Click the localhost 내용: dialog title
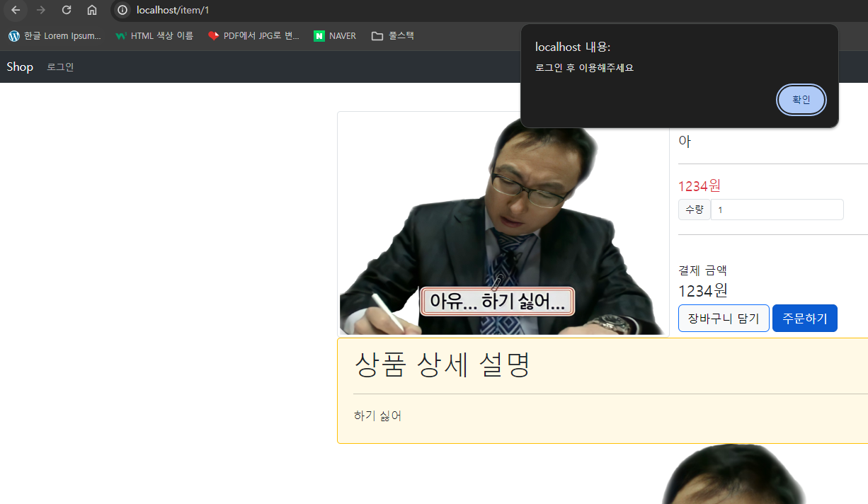 [573, 47]
